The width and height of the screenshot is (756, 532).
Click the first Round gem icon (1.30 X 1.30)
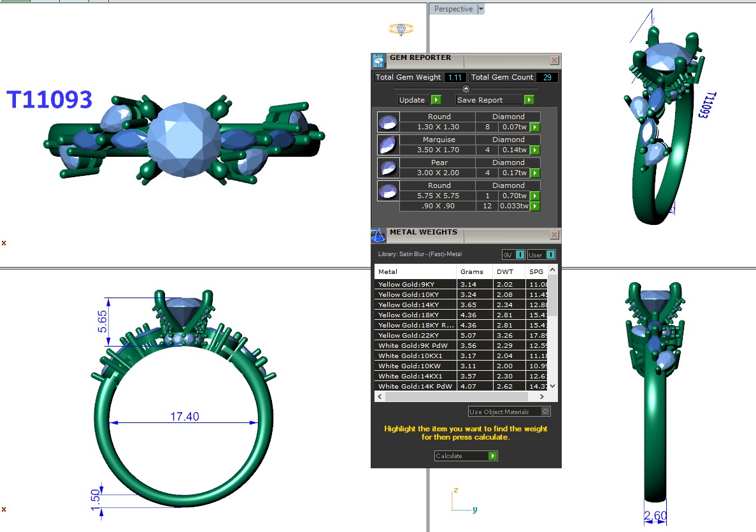(x=388, y=122)
